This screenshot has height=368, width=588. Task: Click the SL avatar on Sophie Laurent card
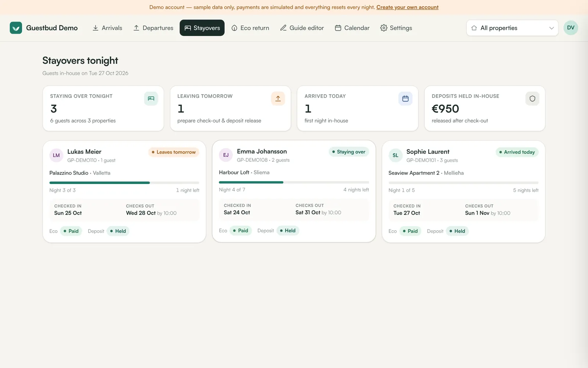[x=395, y=155]
